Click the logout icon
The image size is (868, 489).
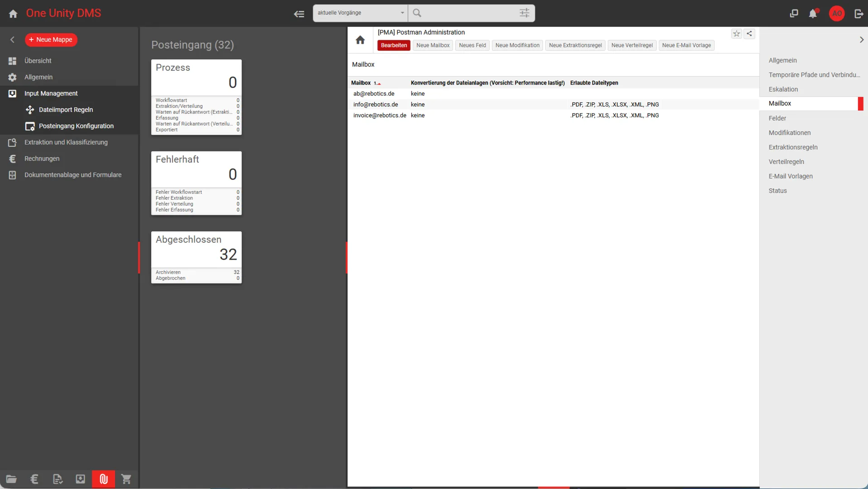[x=858, y=14]
